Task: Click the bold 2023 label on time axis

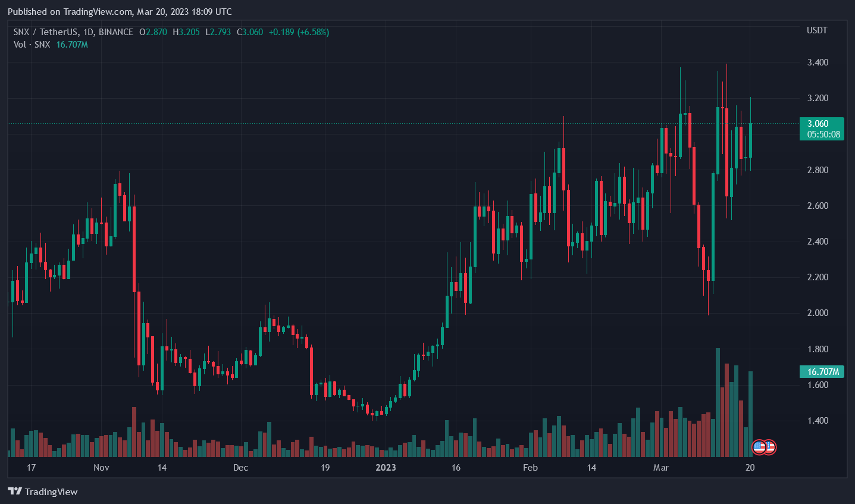Action: tap(386, 468)
